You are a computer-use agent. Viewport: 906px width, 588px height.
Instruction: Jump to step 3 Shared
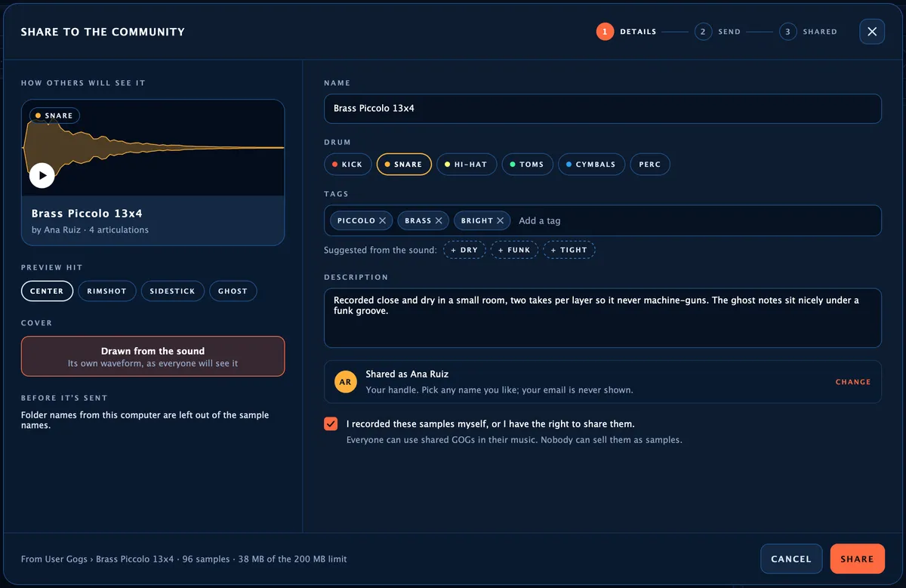[808, 32]
